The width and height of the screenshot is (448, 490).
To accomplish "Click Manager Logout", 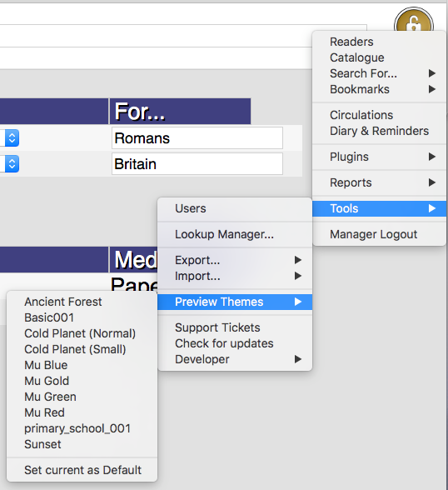I will [x=373, y=234].
